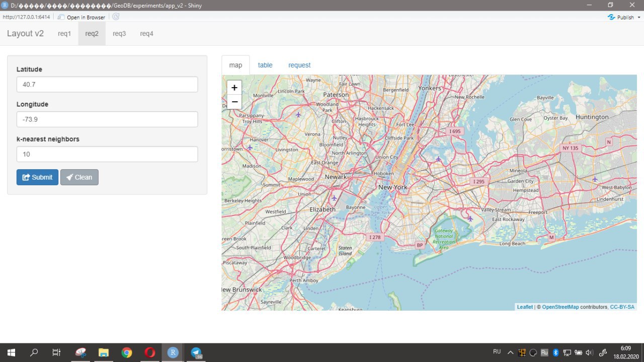Click the Staten Island map label

tap(345, 250)
